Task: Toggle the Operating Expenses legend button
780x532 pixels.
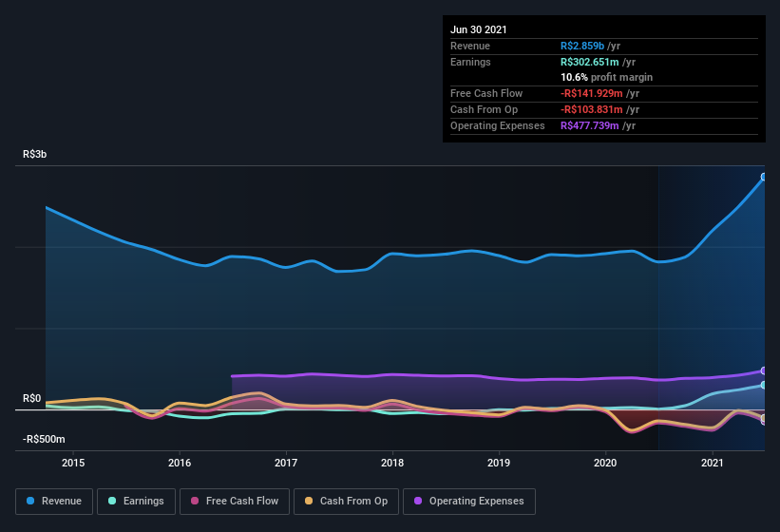Action: [469, 502]
